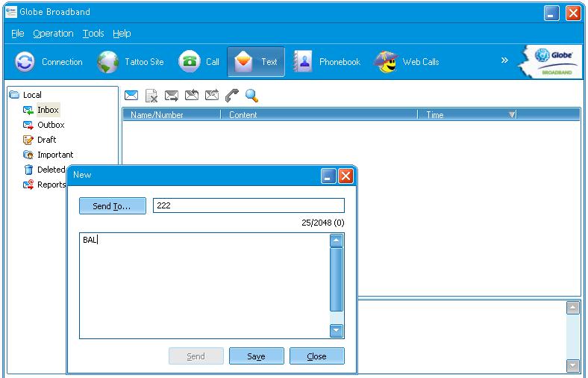Open the Help menu

(x=122, y=34)
